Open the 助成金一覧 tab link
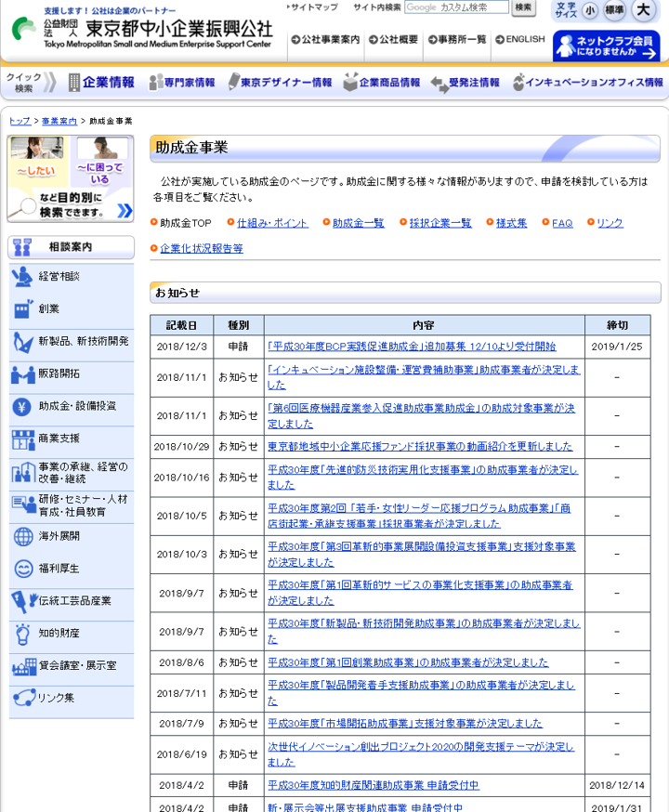 point(359,223)
